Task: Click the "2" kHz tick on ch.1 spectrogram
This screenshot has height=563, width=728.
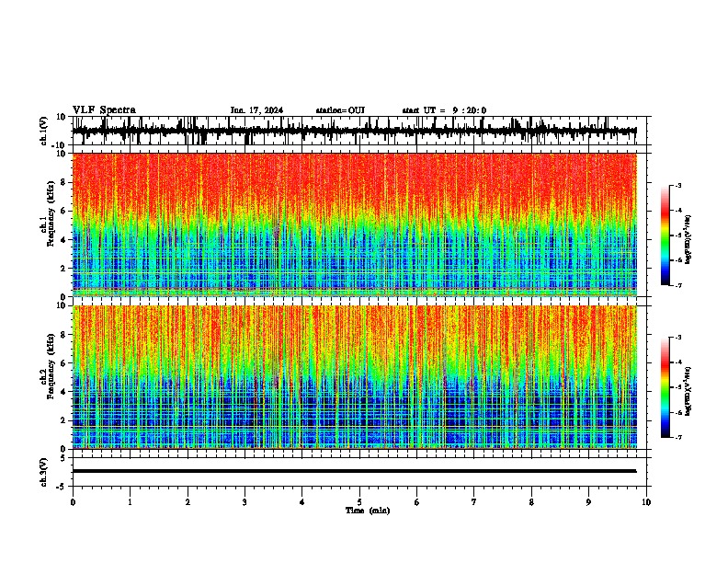Action: coord(63,269)
